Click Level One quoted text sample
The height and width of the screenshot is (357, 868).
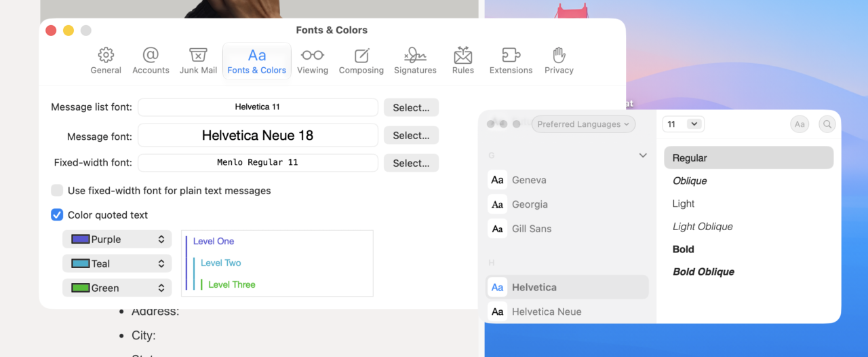pyautogui.click(x=214, y=241)
